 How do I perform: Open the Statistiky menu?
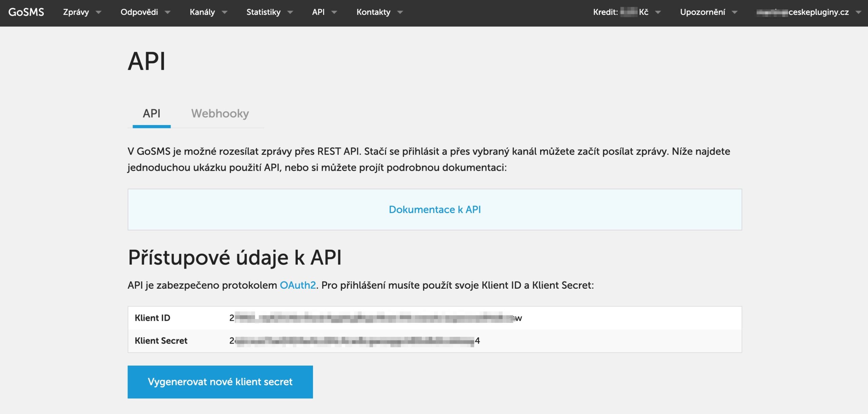263,12
